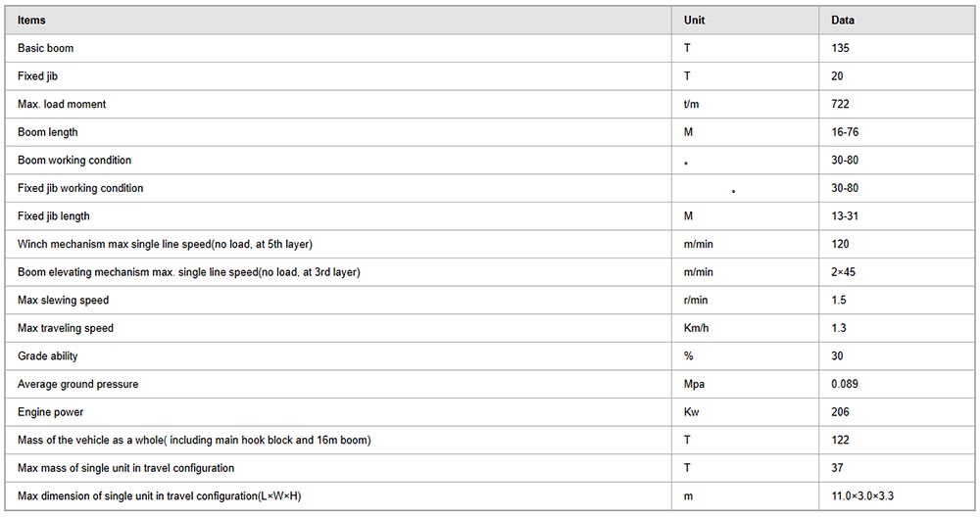This screenshot has height=517, width=980.
Task: Click the Fixed jib length value 13-31
Action: (x=845, y=216)
